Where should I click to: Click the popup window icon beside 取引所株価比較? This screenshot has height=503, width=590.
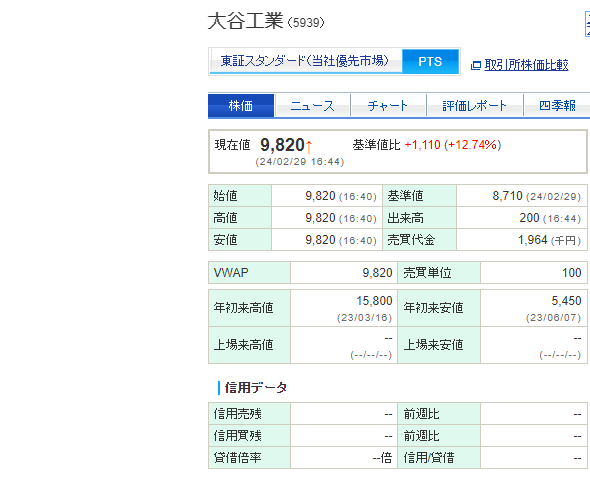point(476,65)
